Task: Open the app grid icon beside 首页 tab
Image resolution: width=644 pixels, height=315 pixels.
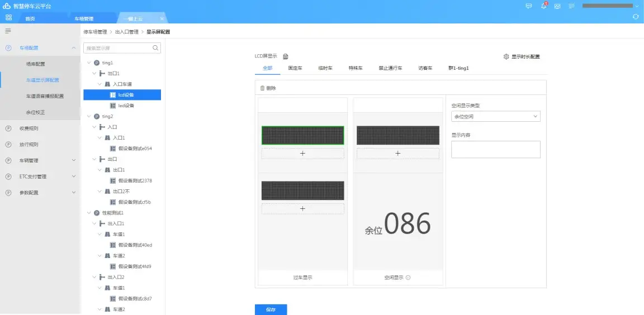Action: [x=8, y=18]
